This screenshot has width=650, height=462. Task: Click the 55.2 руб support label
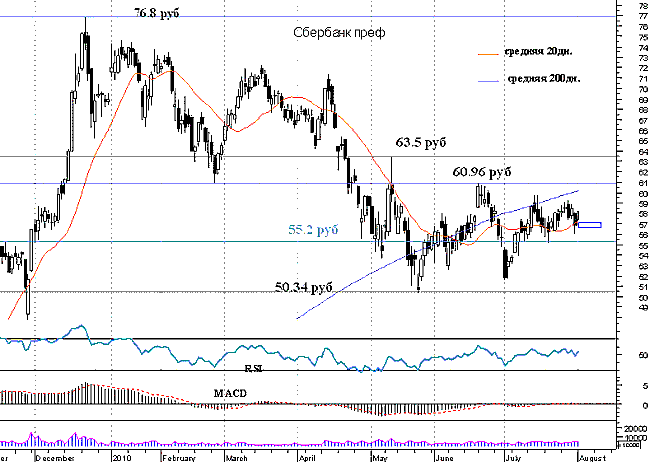point(313,229)
